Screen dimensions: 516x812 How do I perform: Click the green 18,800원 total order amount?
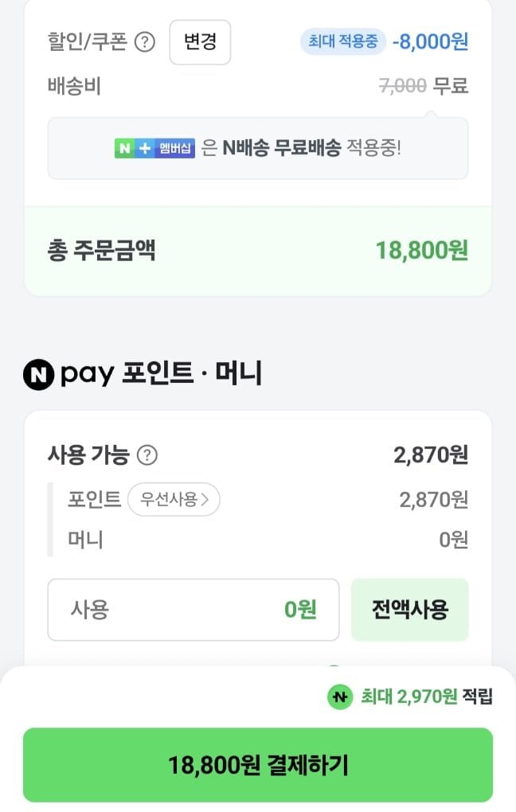[x=421, y=251]
